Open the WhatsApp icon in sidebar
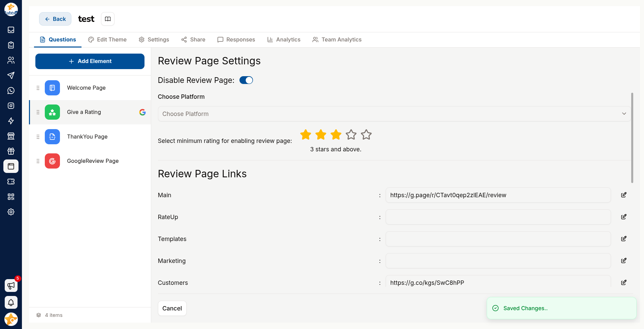Image resolution: width=644 pixels, height=329 pixels. point(11,91)
